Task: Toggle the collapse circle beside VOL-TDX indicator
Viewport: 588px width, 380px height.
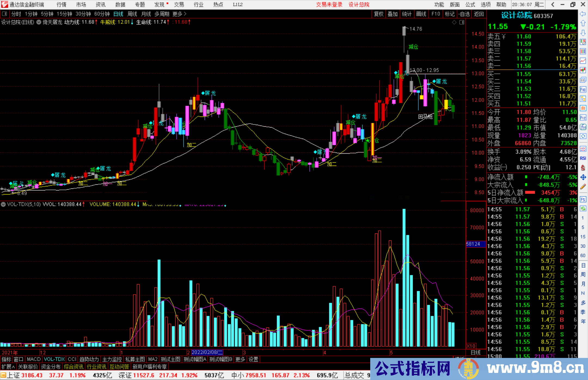Action: click(3, 204)
